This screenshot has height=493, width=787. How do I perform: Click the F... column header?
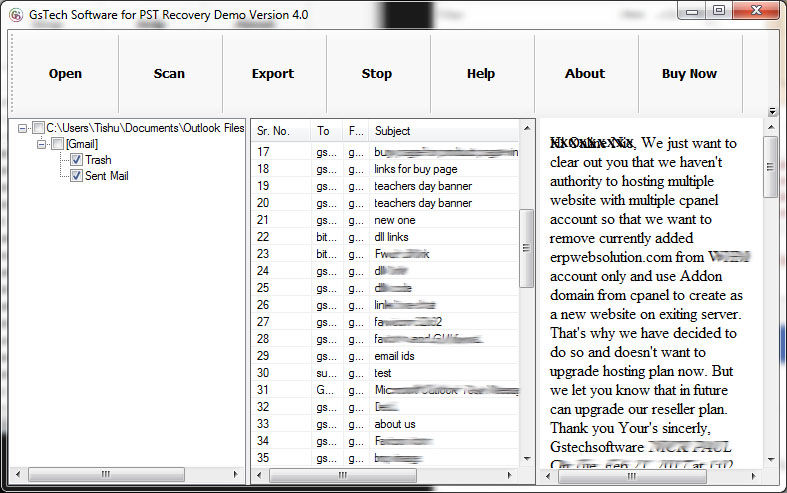[x=356, y=131]
